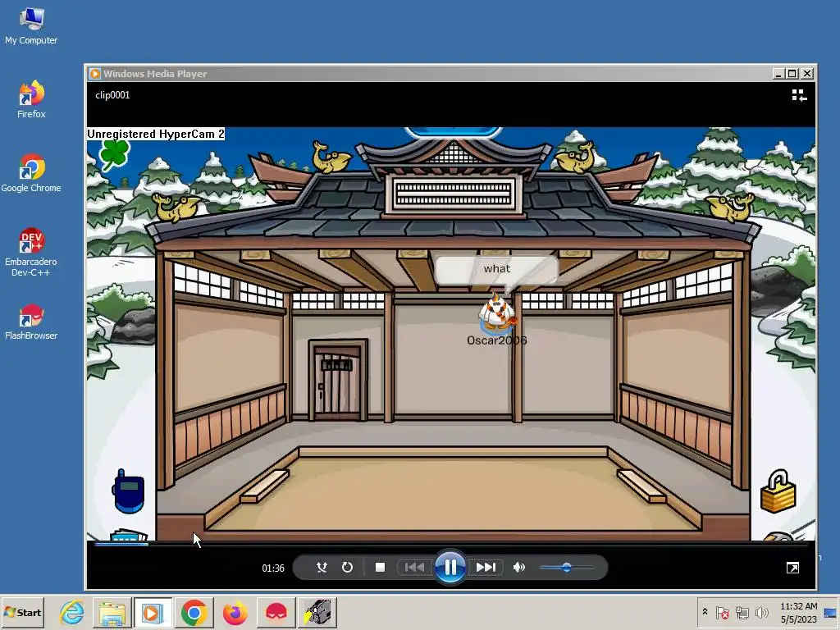Open FlashBrowser from the taskbar

(276, 612)
